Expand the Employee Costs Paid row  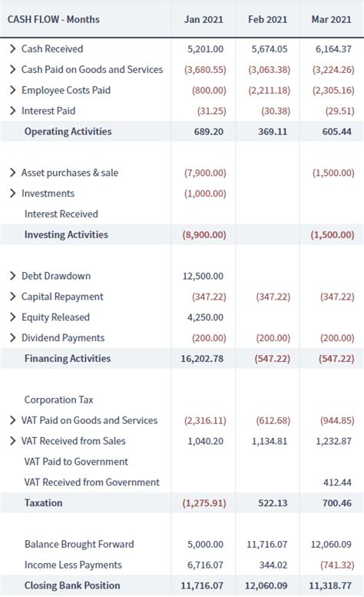coord(12,90)
